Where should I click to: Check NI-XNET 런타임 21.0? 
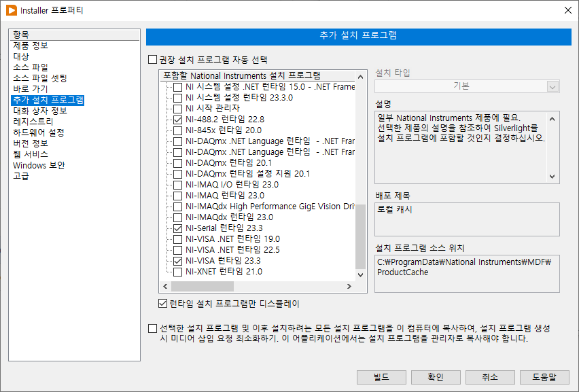coord(177,272)
